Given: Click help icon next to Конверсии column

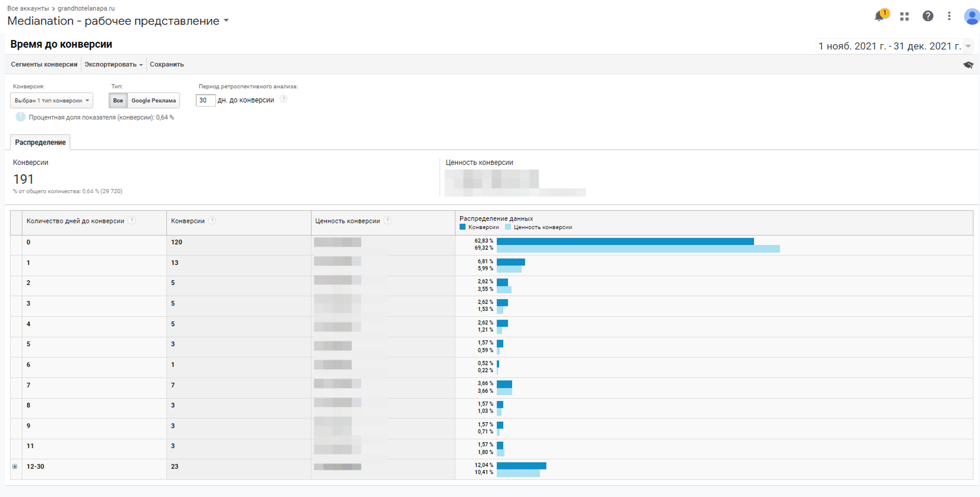Looking at the screenshot, I should tap(212, 220).
